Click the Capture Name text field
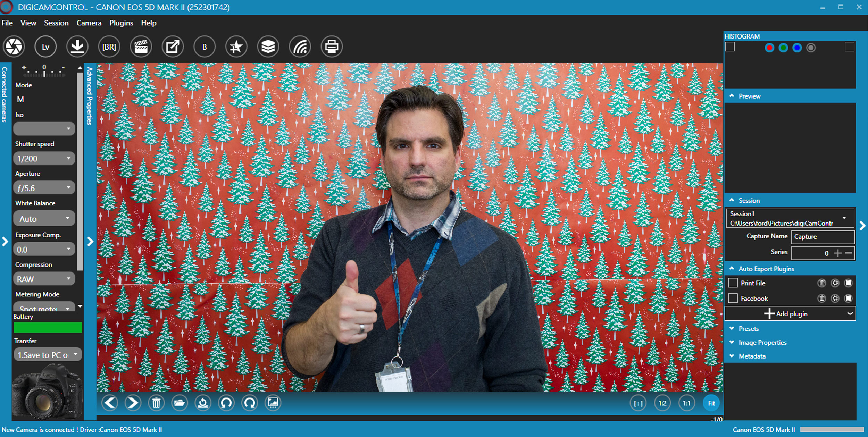This screenshot has height=437, width=868. (x=823, y=237)
